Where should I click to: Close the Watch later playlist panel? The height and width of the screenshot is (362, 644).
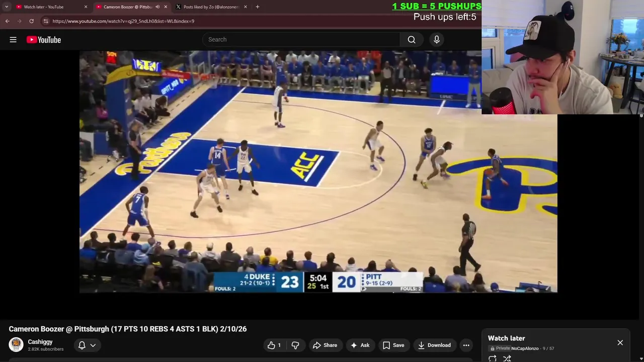click(620, 342)
